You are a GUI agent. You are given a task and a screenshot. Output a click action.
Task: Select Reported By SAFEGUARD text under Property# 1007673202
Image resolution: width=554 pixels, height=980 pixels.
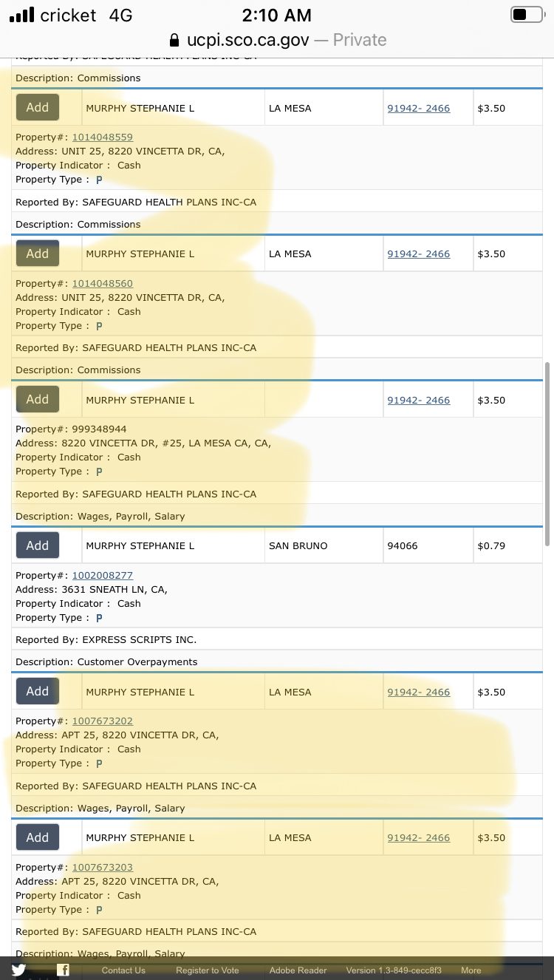136,786
